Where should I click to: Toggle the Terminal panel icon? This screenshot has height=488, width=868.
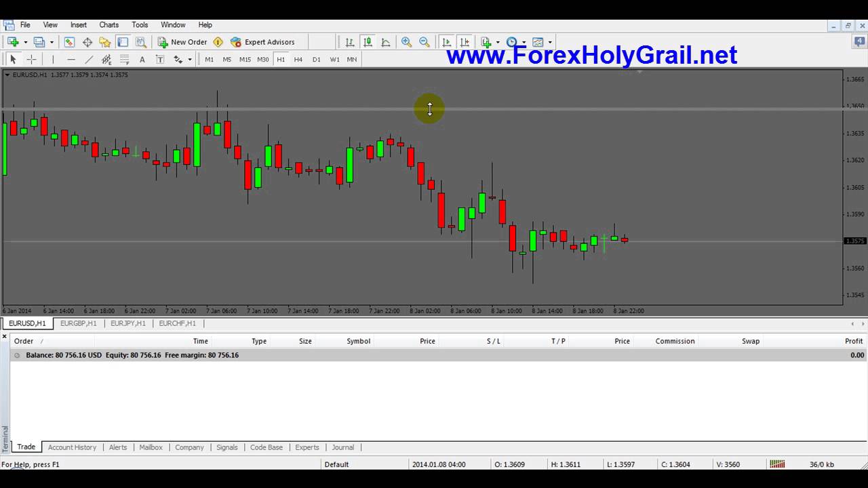click(x=123, y=42)
